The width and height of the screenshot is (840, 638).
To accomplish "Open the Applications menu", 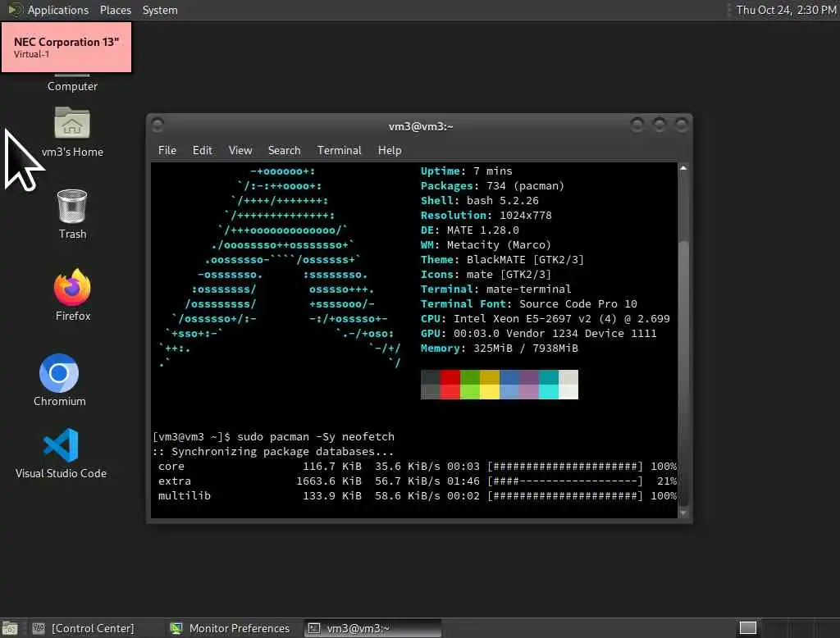I will [58, 10].
